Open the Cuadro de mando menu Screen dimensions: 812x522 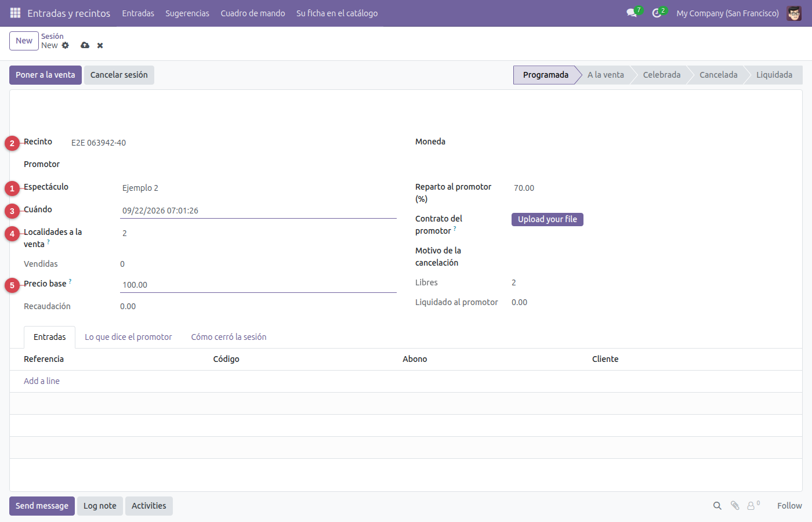tap(253, 13)
